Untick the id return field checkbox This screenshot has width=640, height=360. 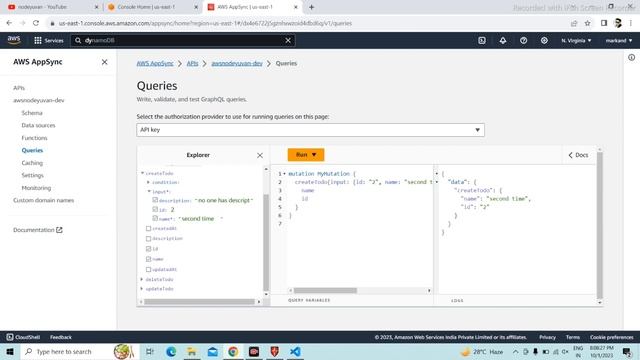coord(149,249)
